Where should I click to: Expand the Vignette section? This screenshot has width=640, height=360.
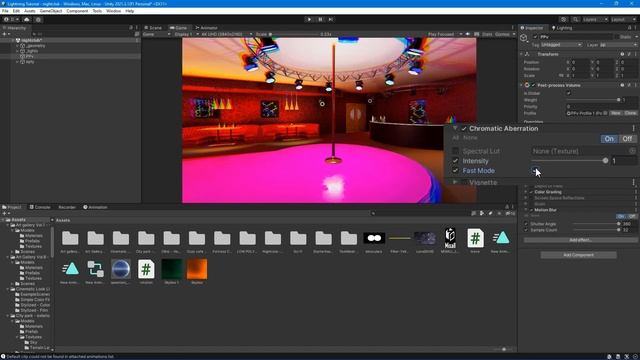455,182
